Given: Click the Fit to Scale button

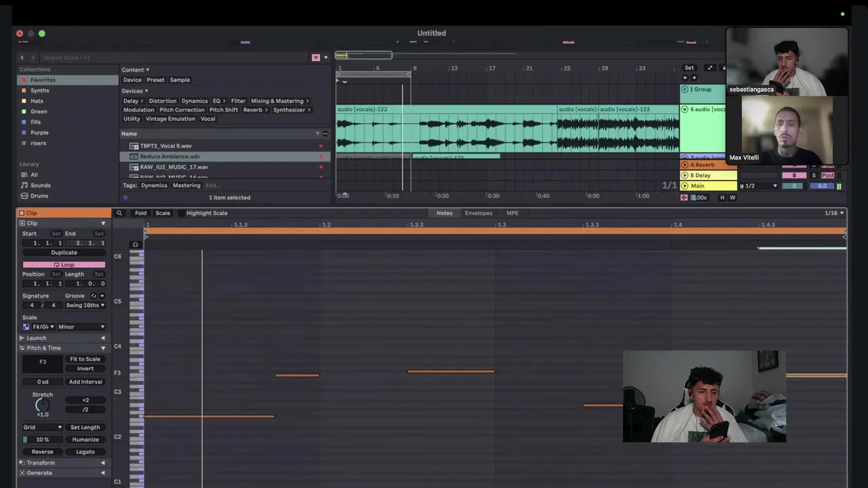Looking at the screenshot, I should coord(85,359).
